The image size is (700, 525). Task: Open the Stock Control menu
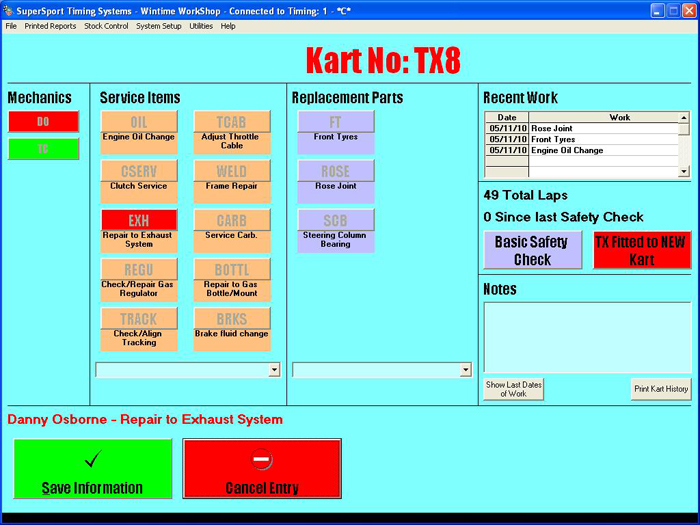[x=106, y=26]
